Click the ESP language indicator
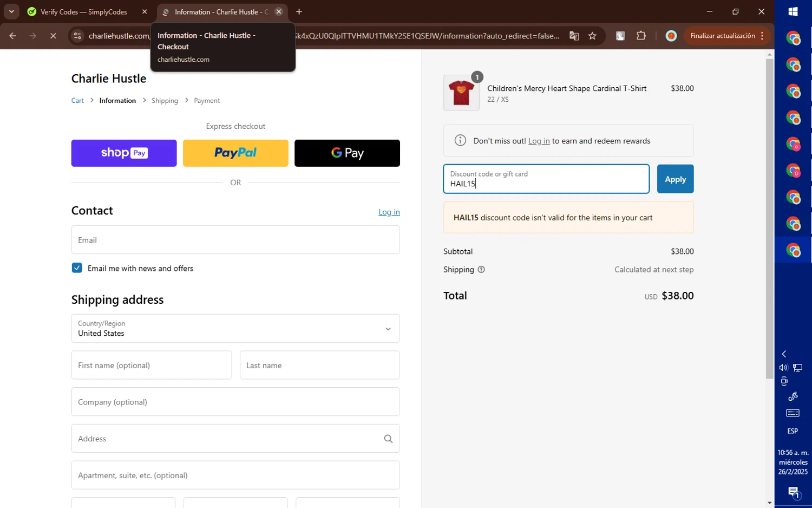Viewport: 812px width, 508px height. pyautogui.click(x=793, y=431)
